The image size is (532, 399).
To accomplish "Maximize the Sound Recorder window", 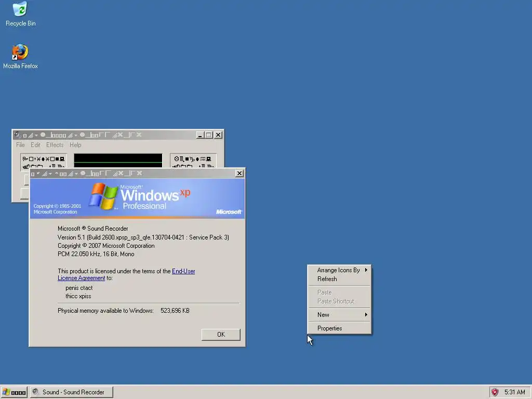I will (209, 135).
